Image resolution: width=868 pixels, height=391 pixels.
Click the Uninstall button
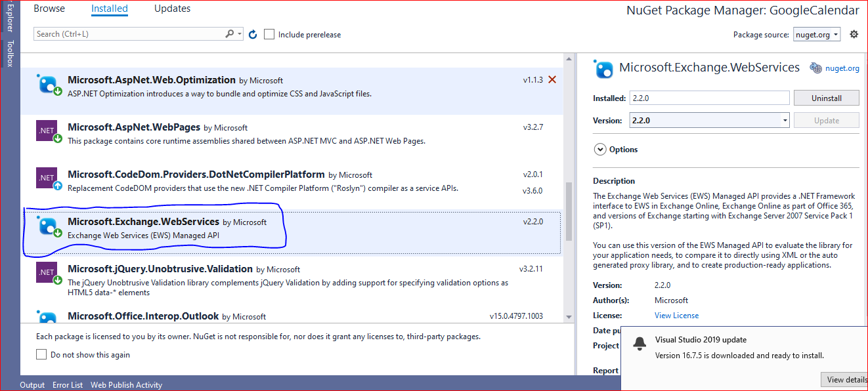[x=826, y=98]
